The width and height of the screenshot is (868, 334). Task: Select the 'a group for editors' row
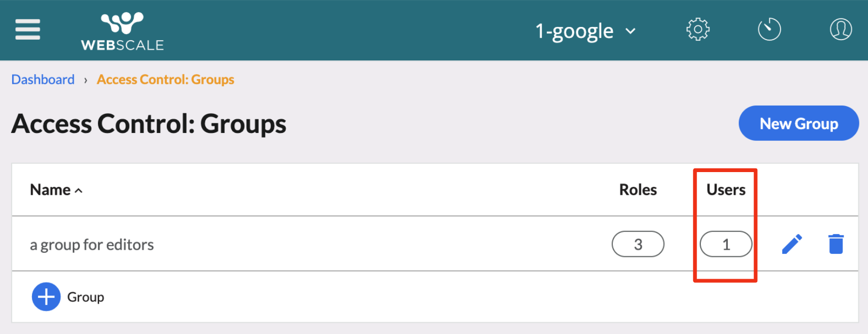coord(92,245)
